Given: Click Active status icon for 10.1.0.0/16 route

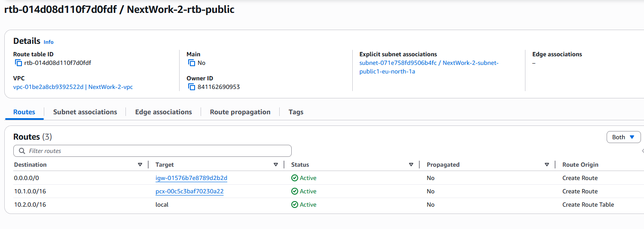Looking at the screenshot, I should (294, 192).
